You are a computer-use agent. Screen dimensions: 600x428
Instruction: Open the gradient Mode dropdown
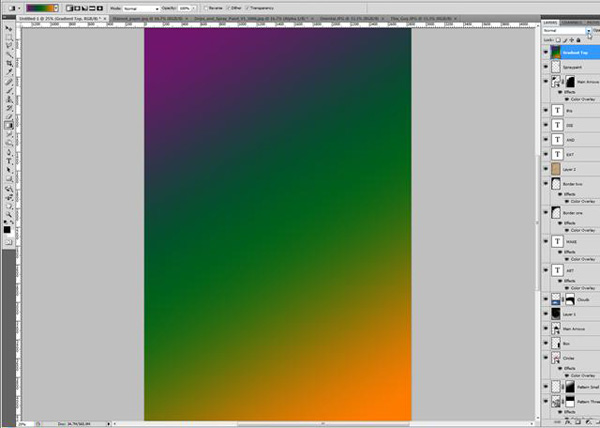141,8
